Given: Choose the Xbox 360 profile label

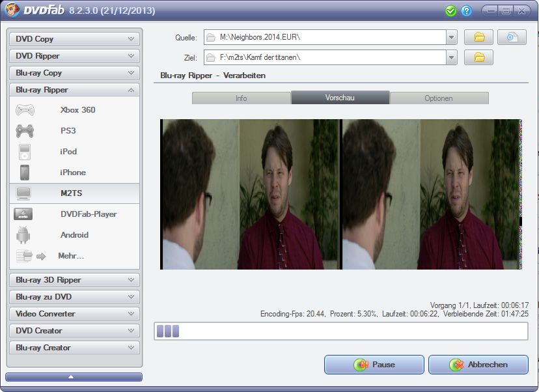Looking at the screenshot, I should click(x=77, y=110).
